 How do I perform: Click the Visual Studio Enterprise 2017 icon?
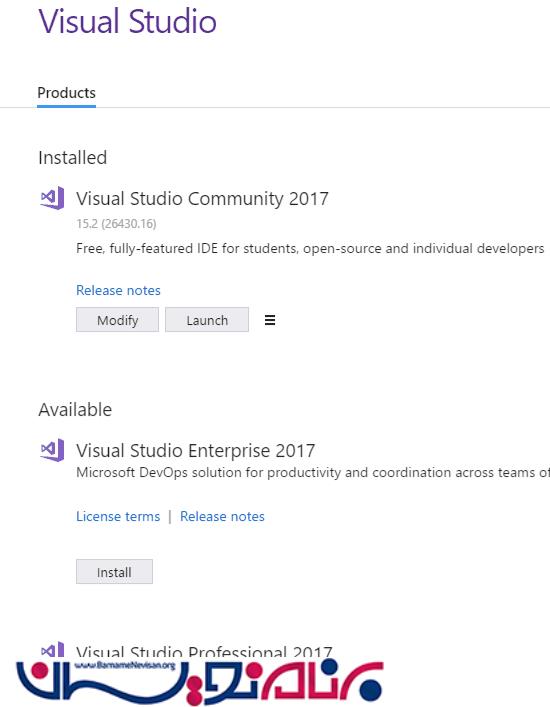click(x=52, y=450)
